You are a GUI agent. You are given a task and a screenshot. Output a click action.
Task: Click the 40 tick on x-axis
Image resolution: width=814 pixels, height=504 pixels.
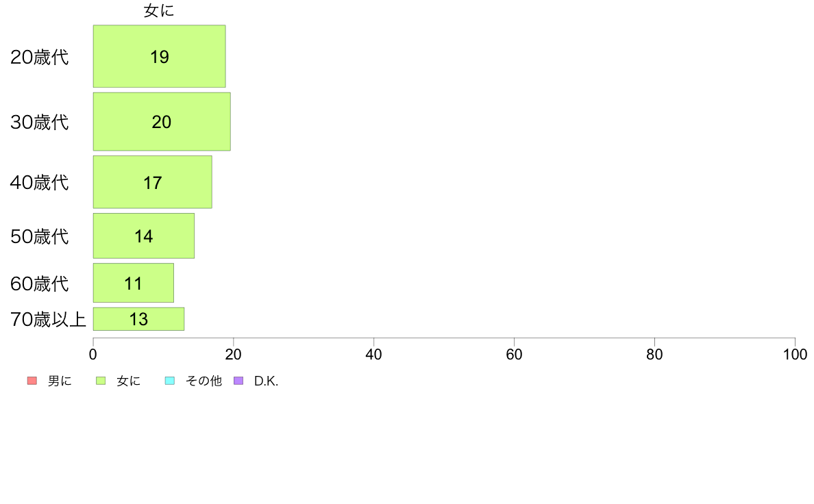(374, 355)
